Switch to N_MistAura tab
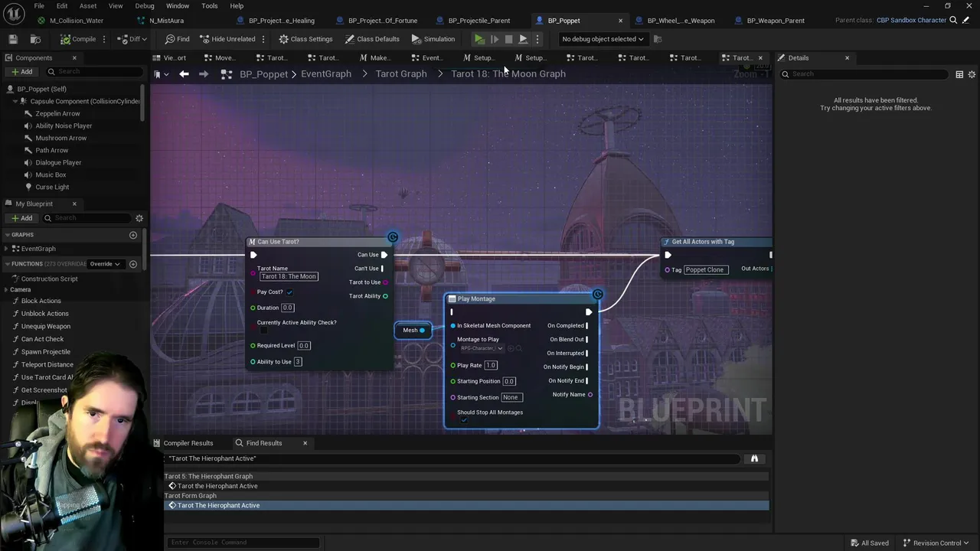The width and height of the screenshot is (980, 551). point(166,21)
